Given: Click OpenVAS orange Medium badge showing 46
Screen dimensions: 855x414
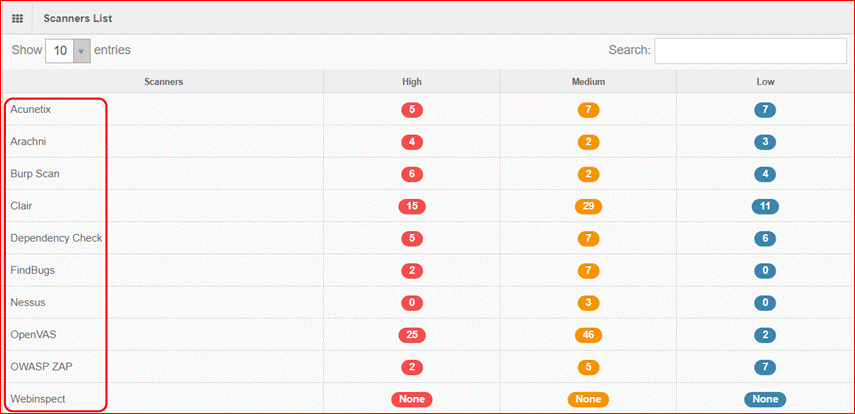Looking at the screenshot, I should pyautogui.click(x=588, y=335).
